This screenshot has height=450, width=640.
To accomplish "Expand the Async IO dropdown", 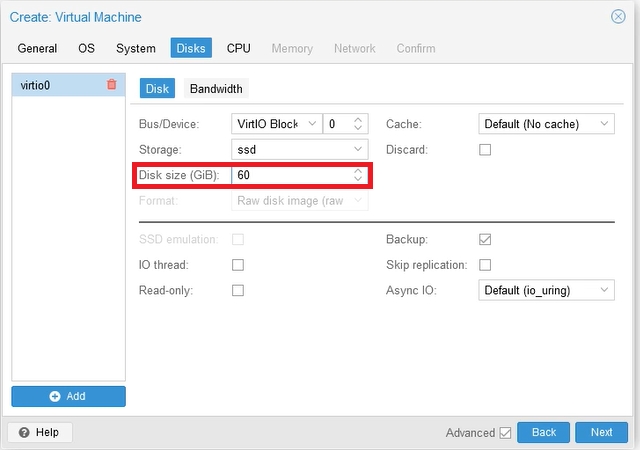I will tap(605, 290).
